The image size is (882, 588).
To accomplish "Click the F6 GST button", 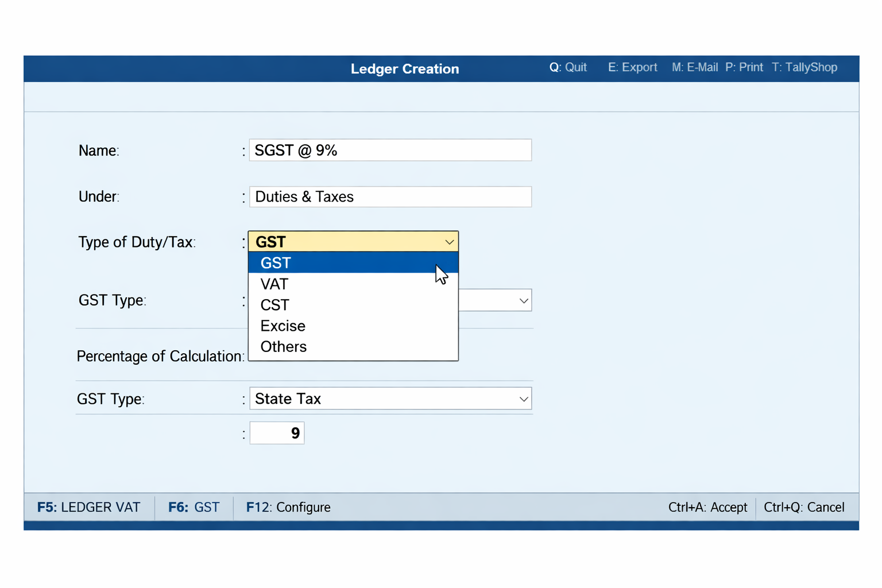I will pyautogui.click(x=194, y=507).
